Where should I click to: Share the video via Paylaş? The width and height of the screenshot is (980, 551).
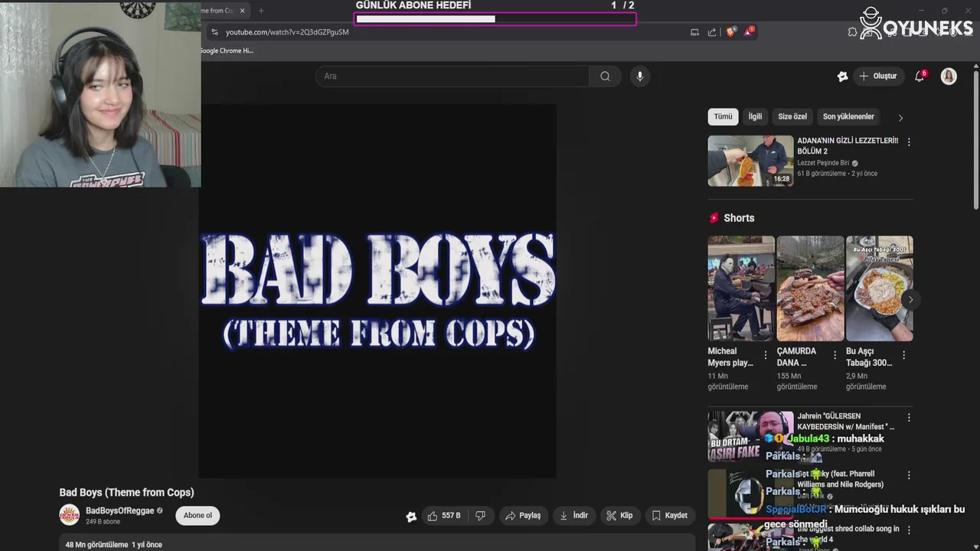tap(523, 516)
